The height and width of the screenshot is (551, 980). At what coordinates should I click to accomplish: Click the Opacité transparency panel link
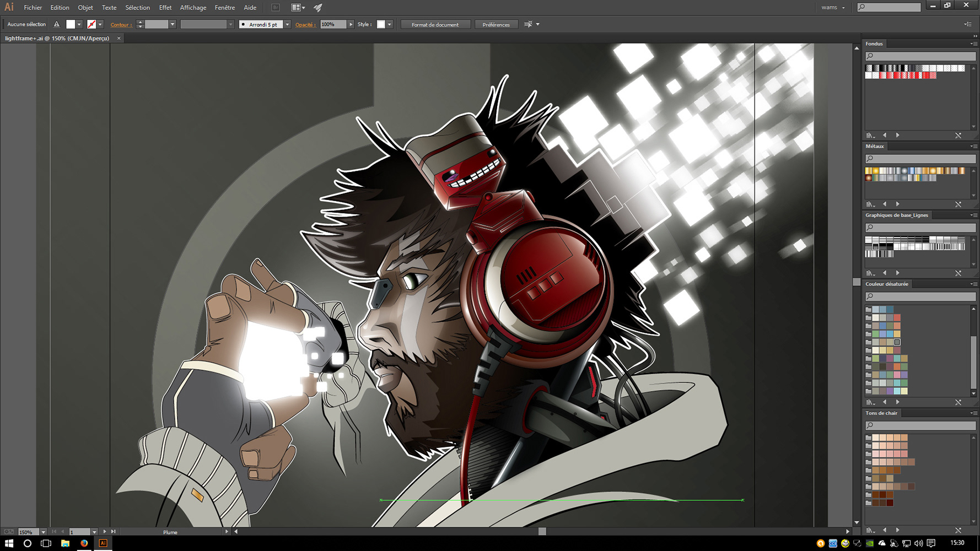click(x=305, y=24)
